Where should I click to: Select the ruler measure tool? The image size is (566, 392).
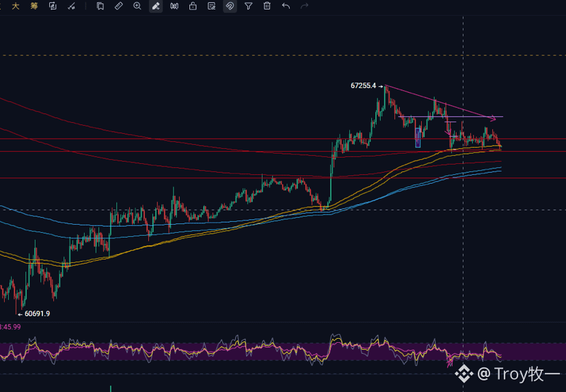pos(119,5)
